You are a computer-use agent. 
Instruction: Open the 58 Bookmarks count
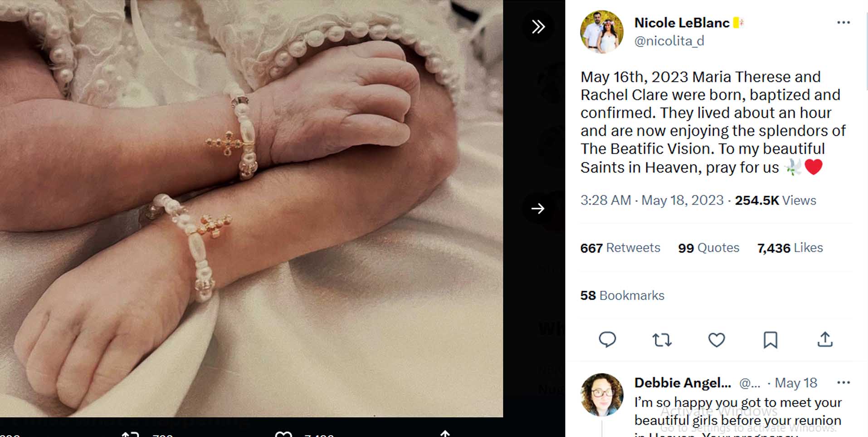point(622,295)
